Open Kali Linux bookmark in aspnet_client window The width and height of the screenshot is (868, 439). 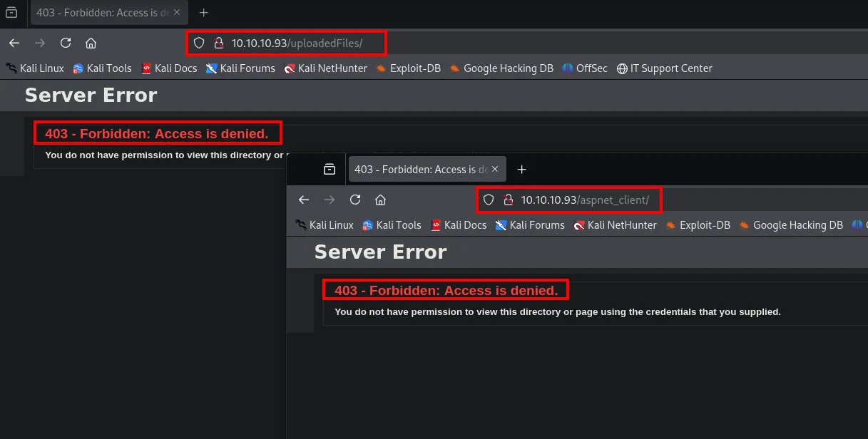(x=325, y=225)
